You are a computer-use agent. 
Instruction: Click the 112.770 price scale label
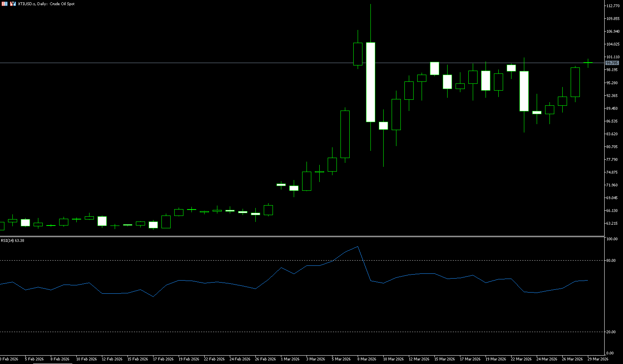tap(613, 6)
